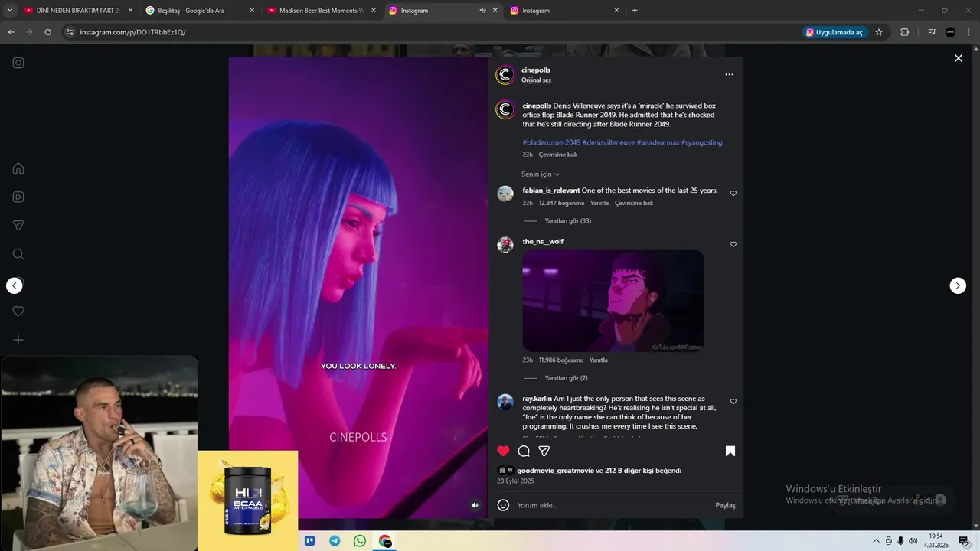Viewport: 980px width, 551px height.
Task: Go to Home in Instagram sidebar
Action: tap(18, 168)
